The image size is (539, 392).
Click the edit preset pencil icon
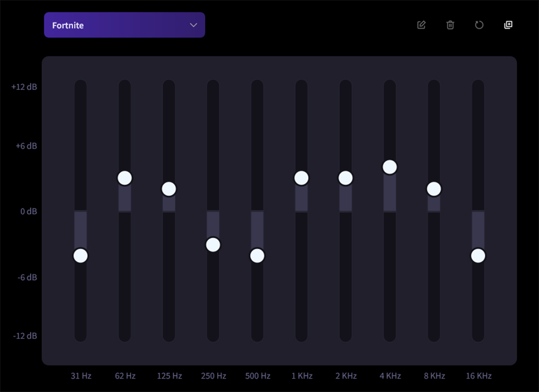(x=421, y=25)
